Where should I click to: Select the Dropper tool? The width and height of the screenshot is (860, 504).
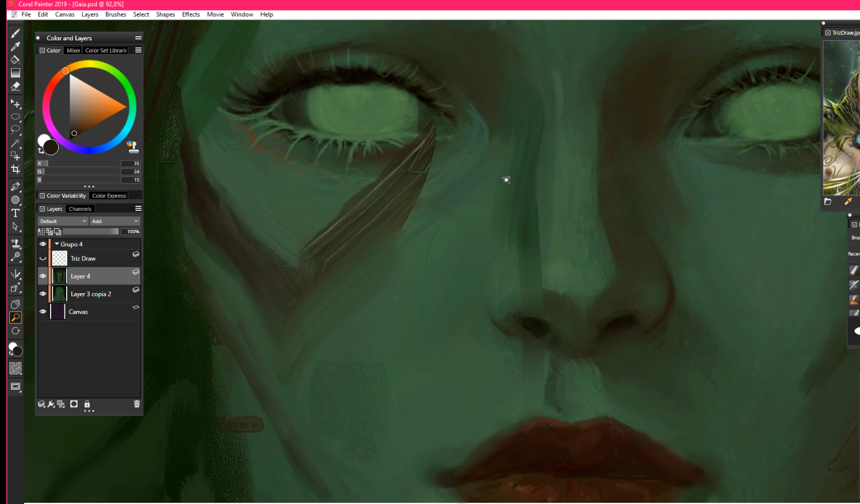[x=16, y=47]
